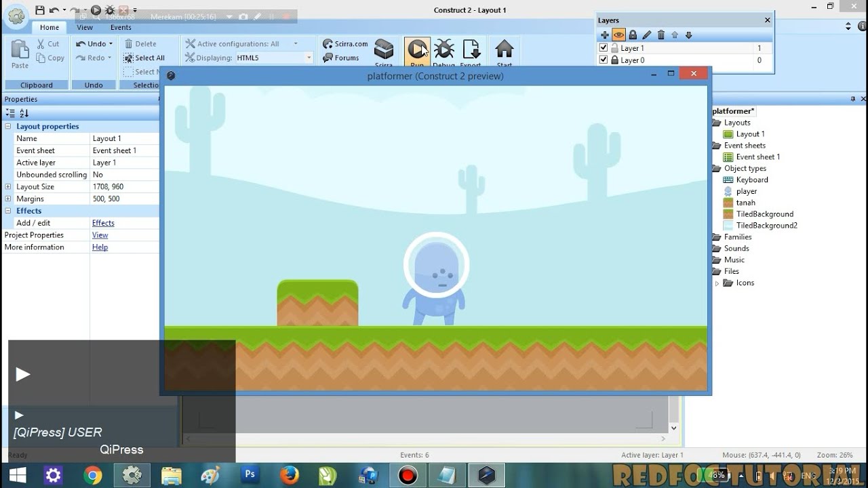
Task: Open the Scirra Store chest icon
Action: point(384,53)
